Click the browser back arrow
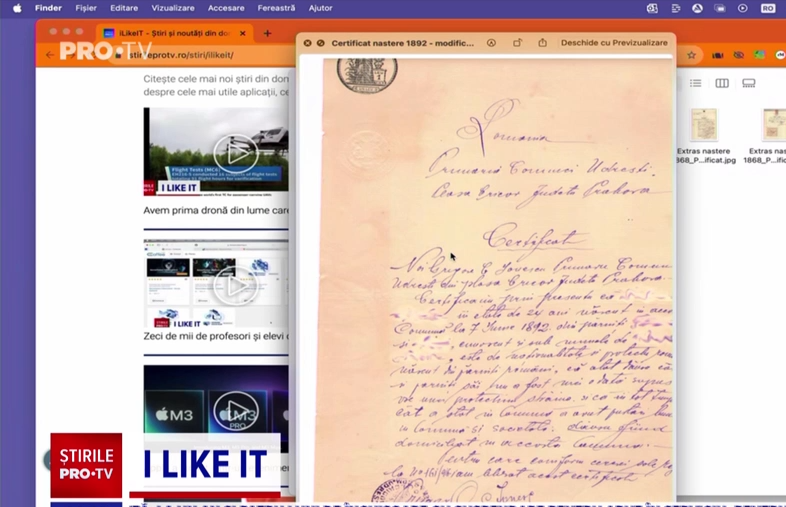 tap(50, 55)
